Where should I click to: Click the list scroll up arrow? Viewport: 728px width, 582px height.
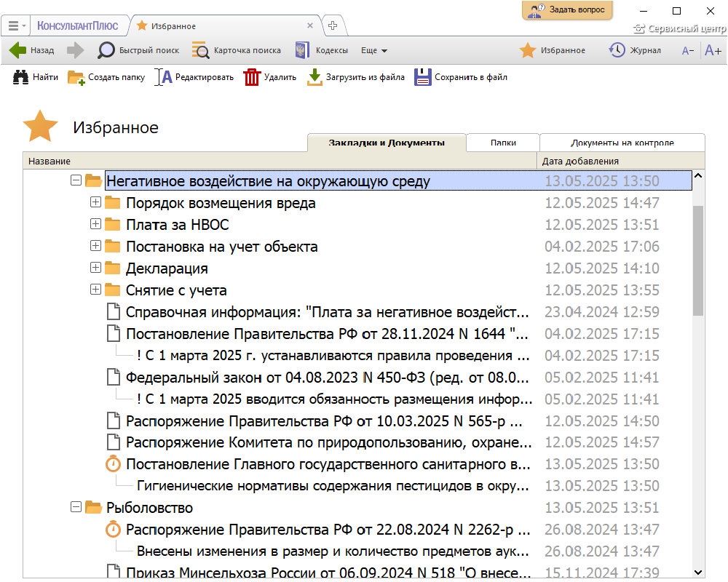coord(698,176)
